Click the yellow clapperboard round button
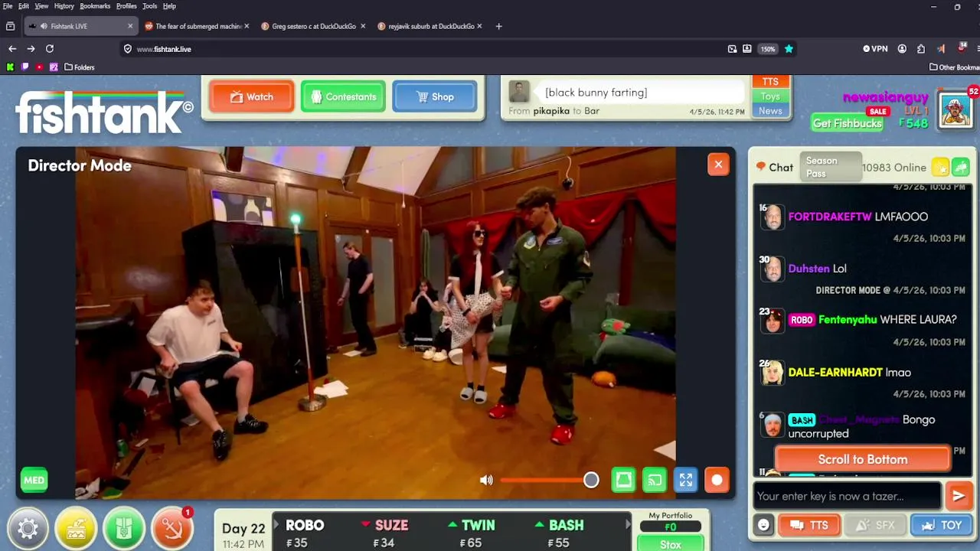The width and height of the screenshot is (980, 551). coord(76,529)
